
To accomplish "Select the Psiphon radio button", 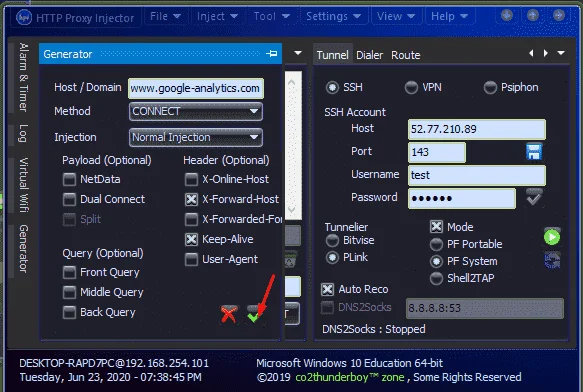I will pyautogui.click(x=490, y=88).
